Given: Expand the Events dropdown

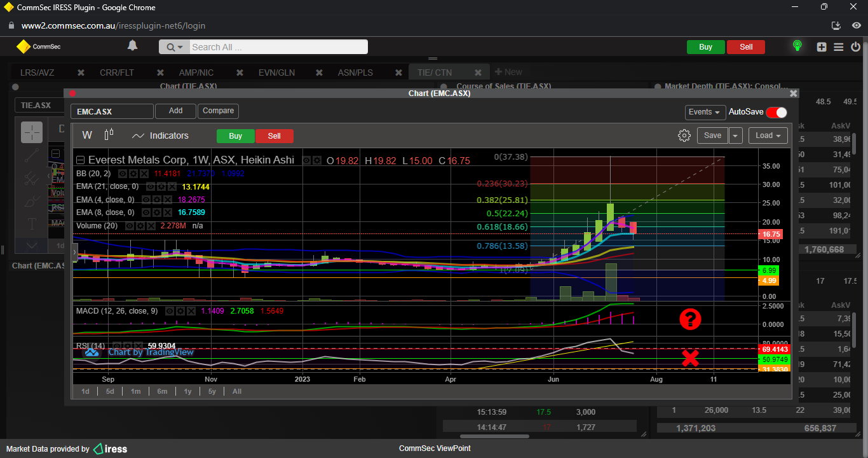Looking at the screenshot, I should pos(705,112).
